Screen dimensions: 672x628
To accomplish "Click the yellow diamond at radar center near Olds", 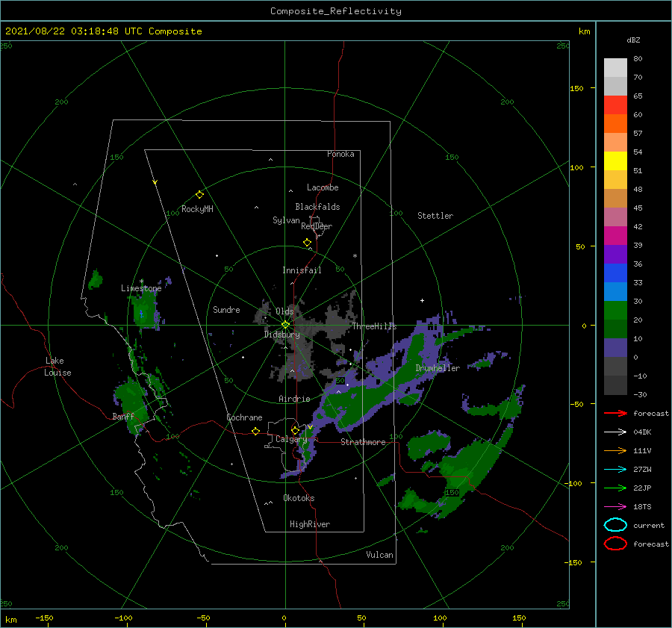I will [x=285, y=325].
